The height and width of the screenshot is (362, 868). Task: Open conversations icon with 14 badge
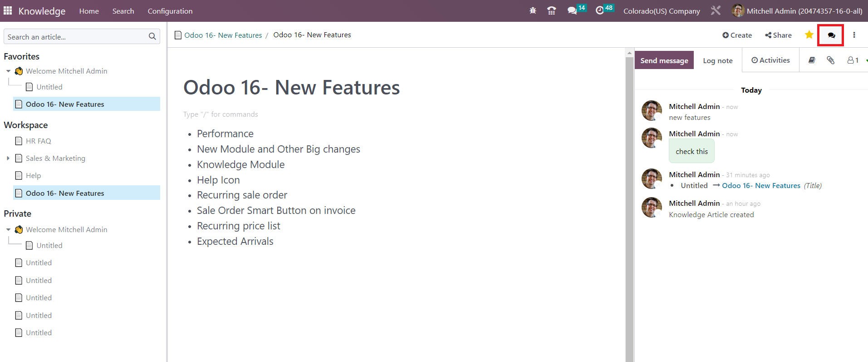(577, 10)
